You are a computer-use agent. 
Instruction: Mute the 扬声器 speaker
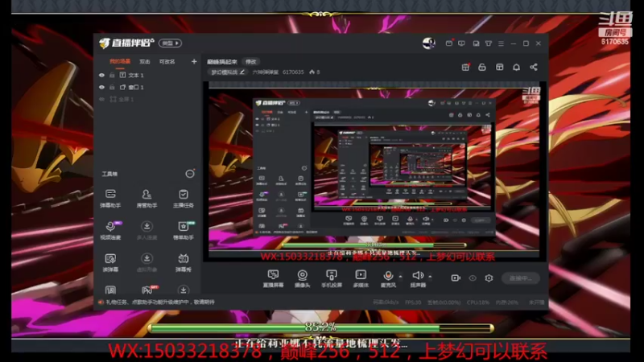(x=418, y=278)
